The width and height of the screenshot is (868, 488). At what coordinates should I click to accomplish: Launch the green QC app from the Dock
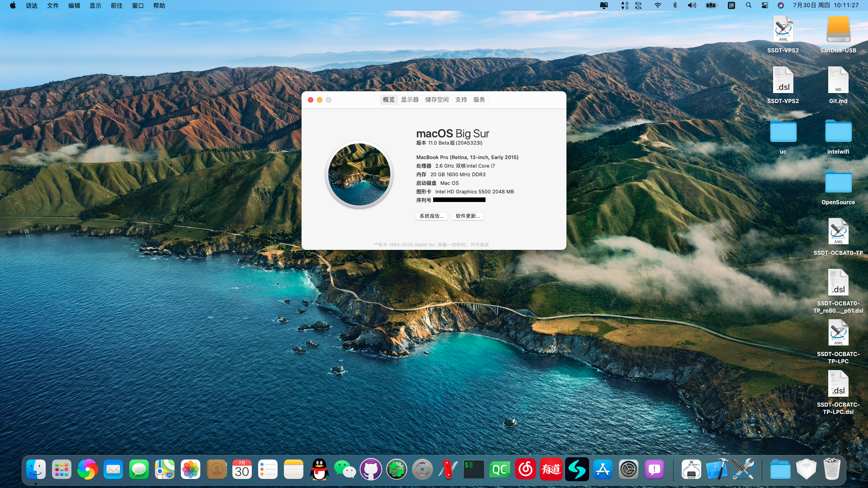coord(500,469)
